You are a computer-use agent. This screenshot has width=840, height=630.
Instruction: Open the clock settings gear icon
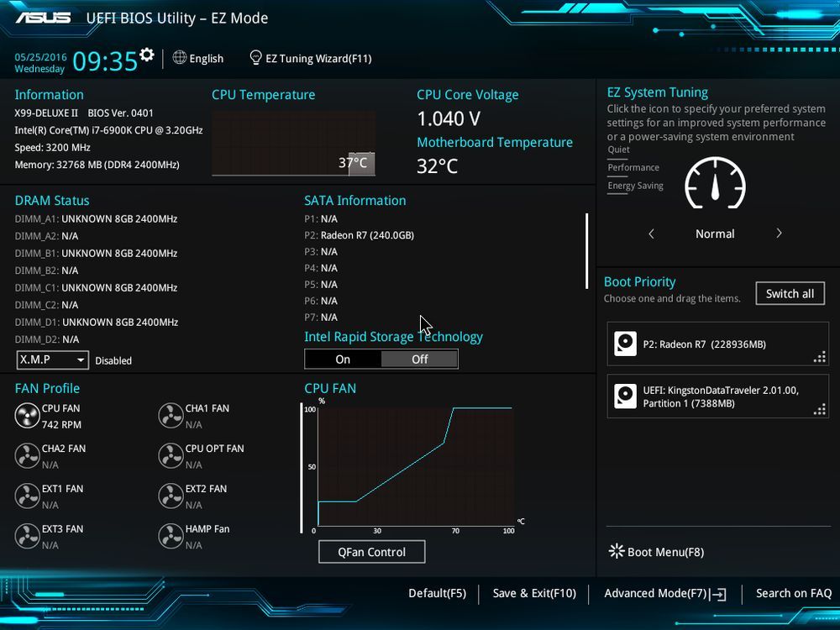146,55
